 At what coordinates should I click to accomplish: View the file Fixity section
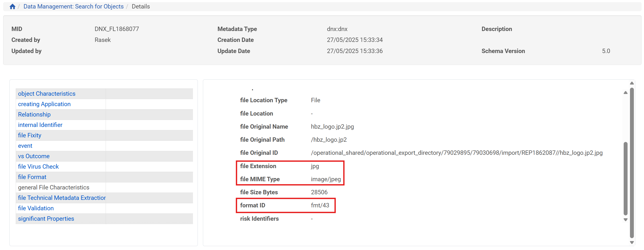[30, 135]
